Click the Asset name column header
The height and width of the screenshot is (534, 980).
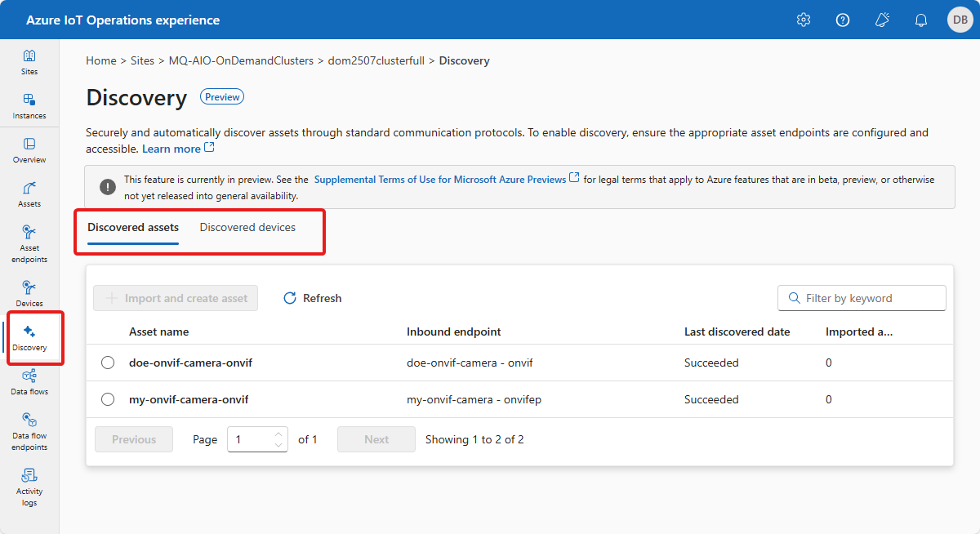click(x=158, y=332)
